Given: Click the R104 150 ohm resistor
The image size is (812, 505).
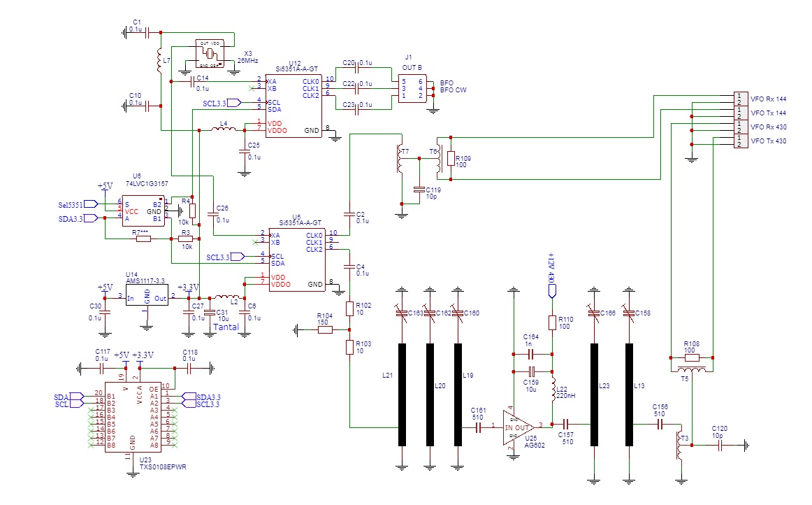Looking at the screenshot, I should pos(325,329).
